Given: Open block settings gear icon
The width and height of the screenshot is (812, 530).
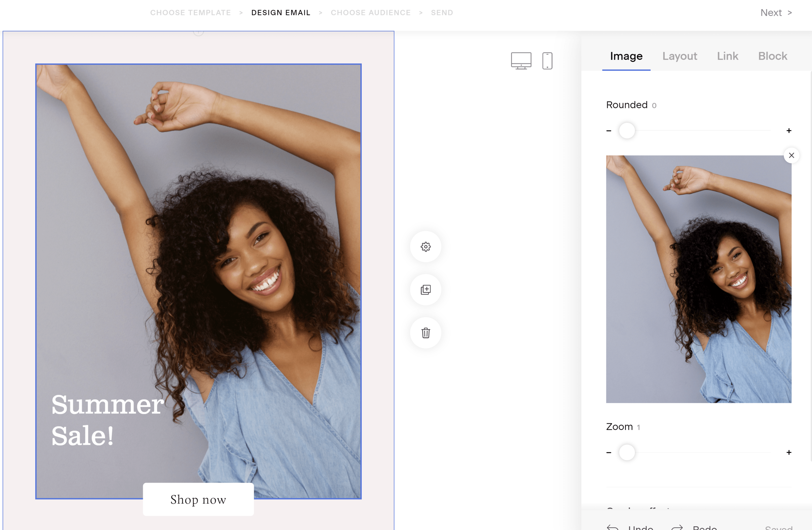Looking at the screenshot, I should point(425,246).
